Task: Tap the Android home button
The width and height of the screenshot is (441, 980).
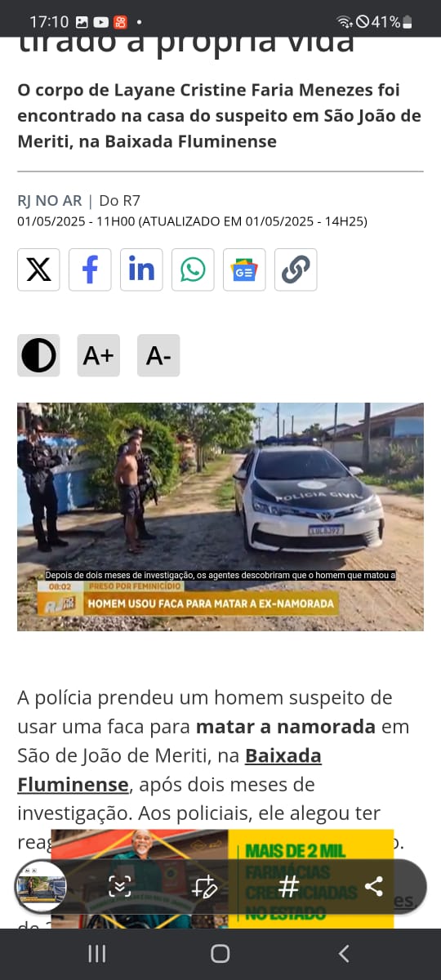Action: click(x=220, y=953)
